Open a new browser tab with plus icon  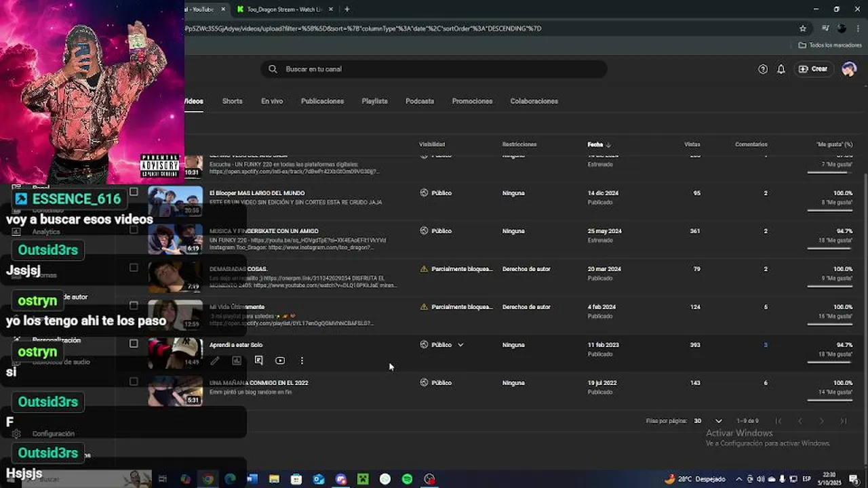(x=347, y=9)
